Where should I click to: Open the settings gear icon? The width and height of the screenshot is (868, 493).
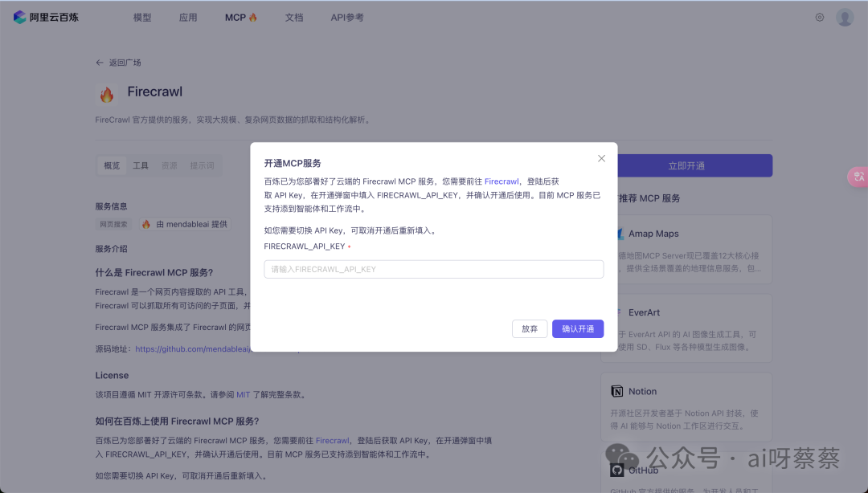819,16
